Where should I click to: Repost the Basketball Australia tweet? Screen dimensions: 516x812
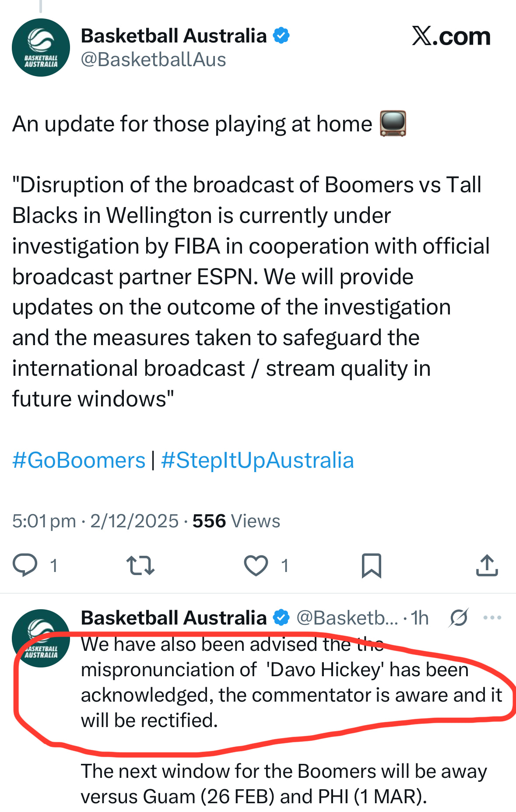tap(140, 565)
